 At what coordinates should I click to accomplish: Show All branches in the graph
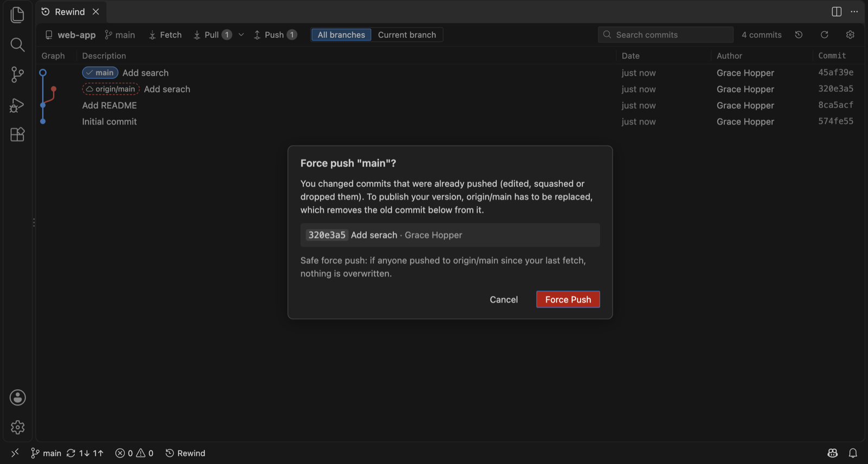tap(341, 35)
